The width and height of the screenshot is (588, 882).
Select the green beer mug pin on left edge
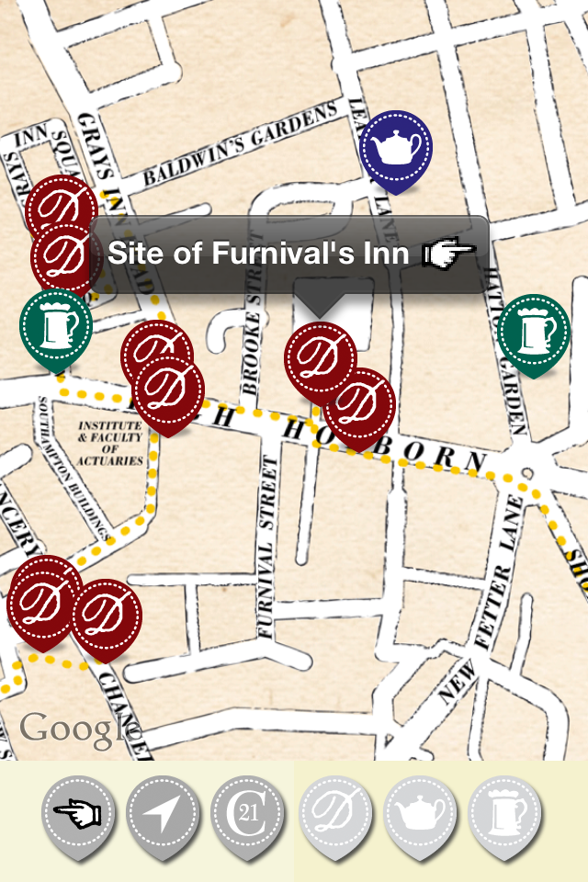pos(56,326)
